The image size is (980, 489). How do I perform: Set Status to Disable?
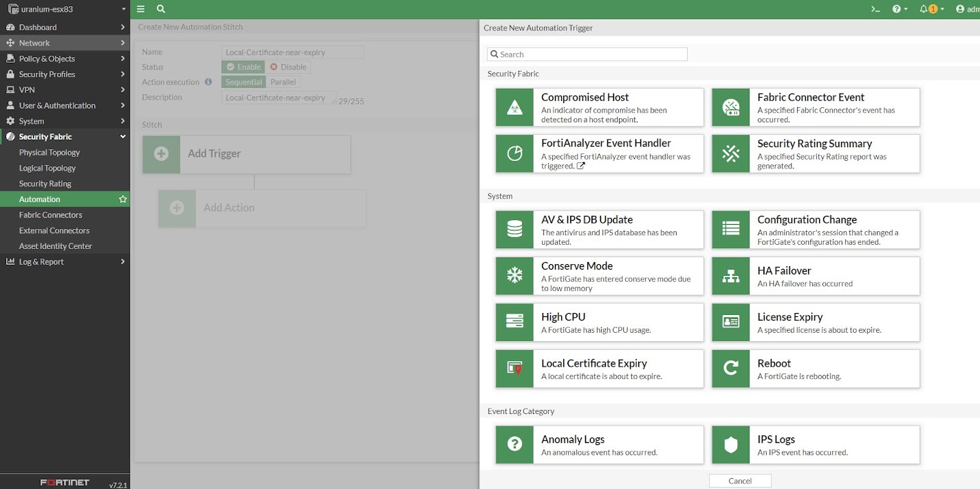point(288,67)
